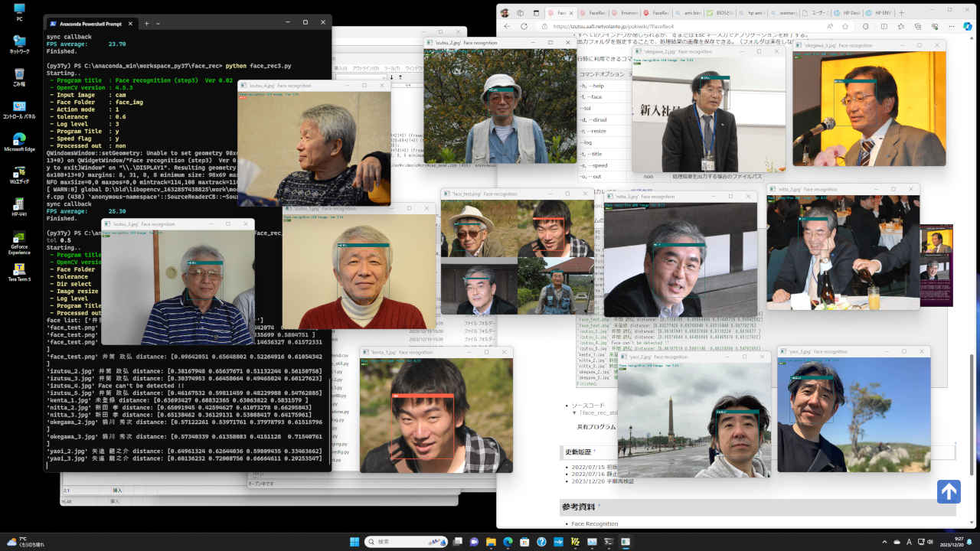Click the Face Recognition reference link
The image size is (980, 551).
[x=594, y=524]
